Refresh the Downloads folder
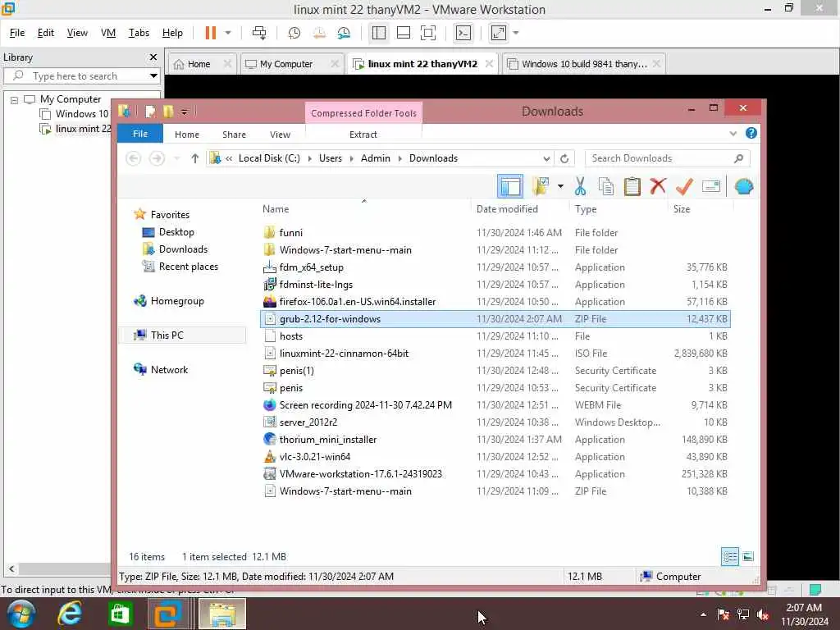840x630 pixels. [564, 158]
